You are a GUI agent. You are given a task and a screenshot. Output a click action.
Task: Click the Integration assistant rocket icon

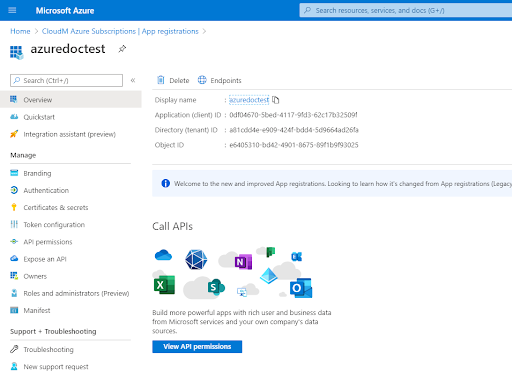[14, 134]
